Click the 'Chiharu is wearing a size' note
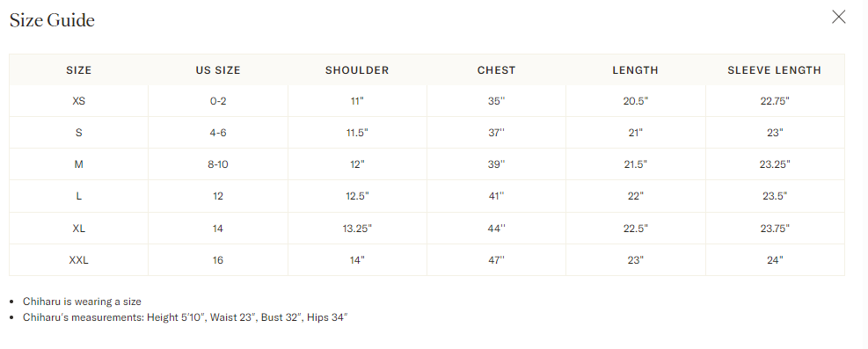Screen dimensions: 868x349 [82, 302]
